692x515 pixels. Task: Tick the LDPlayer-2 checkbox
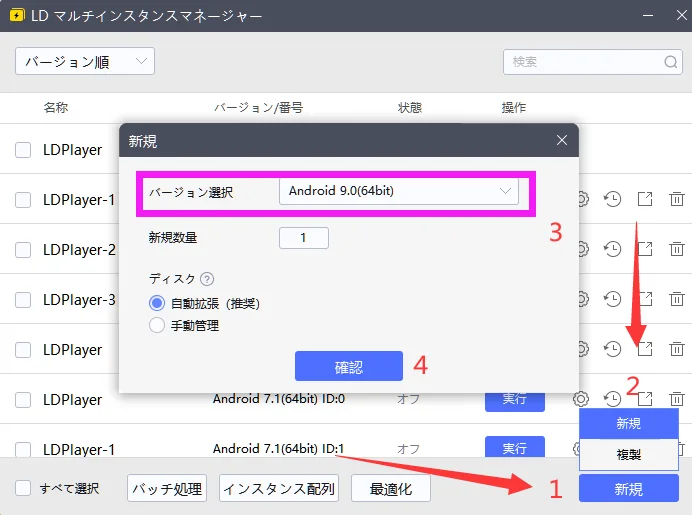pyautogui.click(x=23, y=250)
